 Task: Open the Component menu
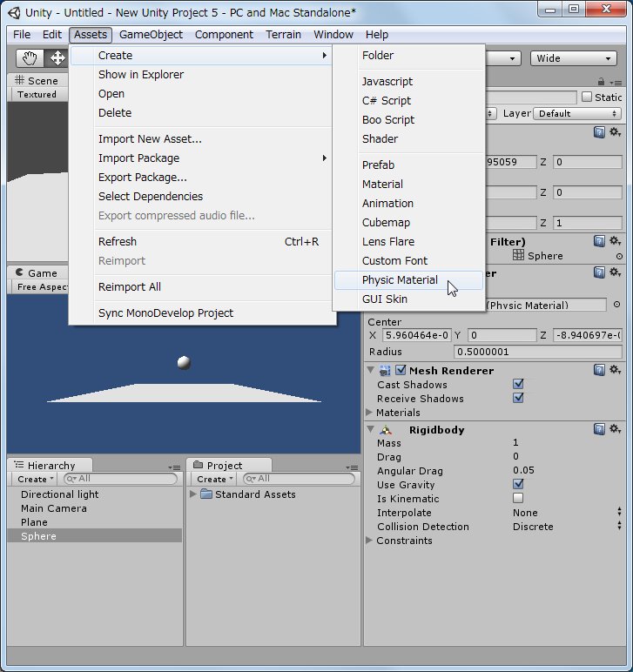click(224, 35)
